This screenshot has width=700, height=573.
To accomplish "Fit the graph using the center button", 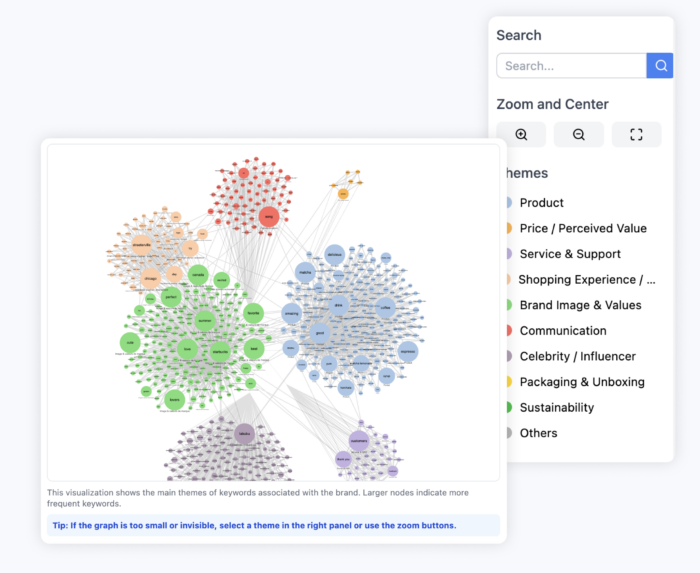I will 636,135.
